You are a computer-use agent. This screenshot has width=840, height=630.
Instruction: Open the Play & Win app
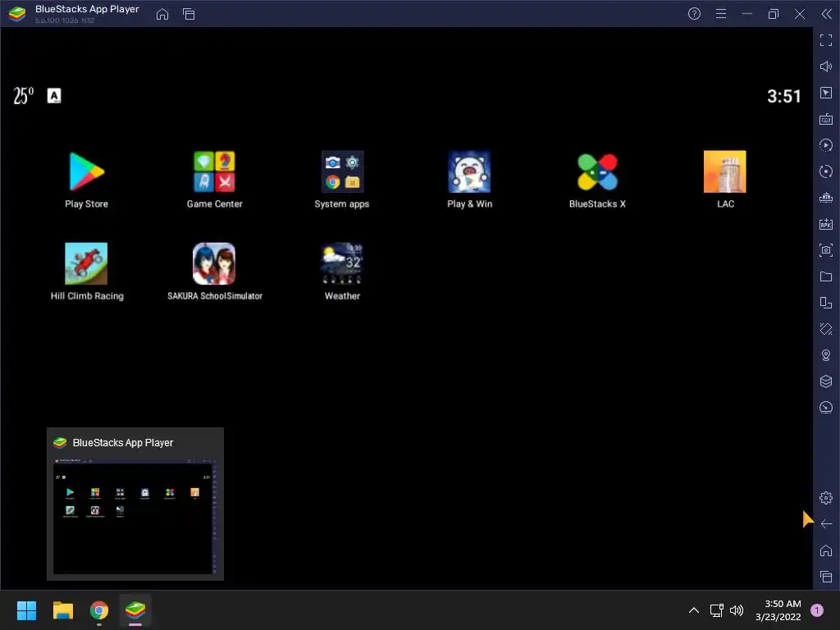(x=469, y=171)
